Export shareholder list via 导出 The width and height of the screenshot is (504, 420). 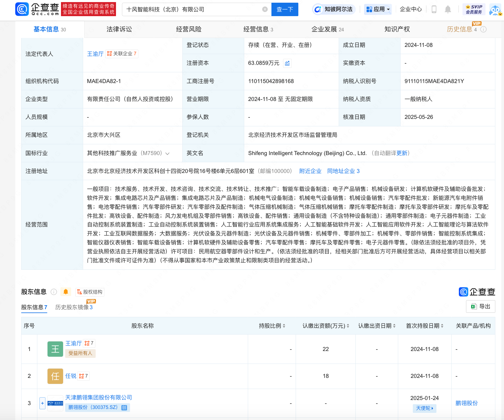[x=481, y=306]
